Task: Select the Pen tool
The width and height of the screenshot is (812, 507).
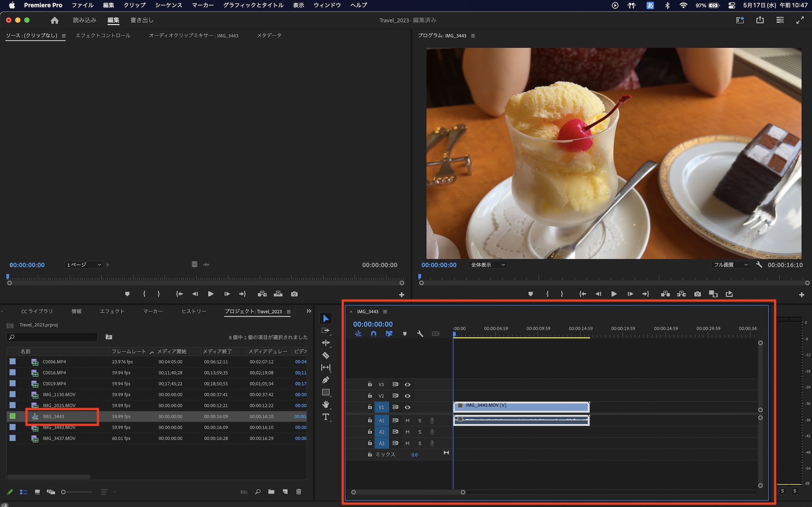Action: pyautogui.click(x=326, y=380)
